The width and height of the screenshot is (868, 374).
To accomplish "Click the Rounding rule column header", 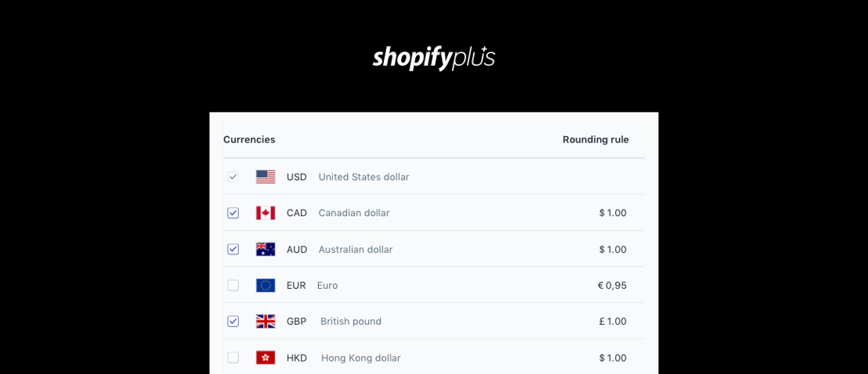I will [595, 139].
